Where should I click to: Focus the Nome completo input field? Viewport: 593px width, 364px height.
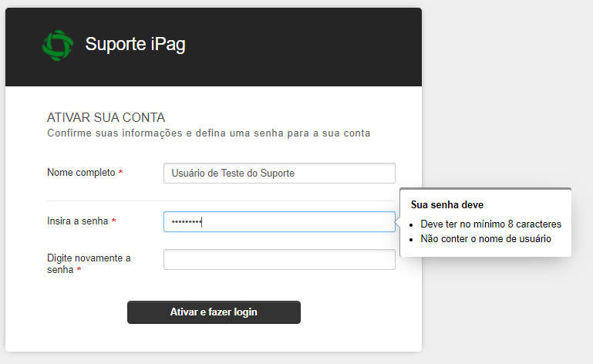pyautogui.click(x=279, y=173)
